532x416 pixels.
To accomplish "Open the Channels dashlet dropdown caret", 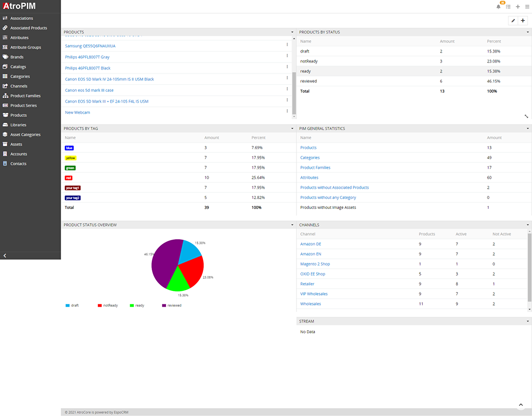I will pos(527,225).
